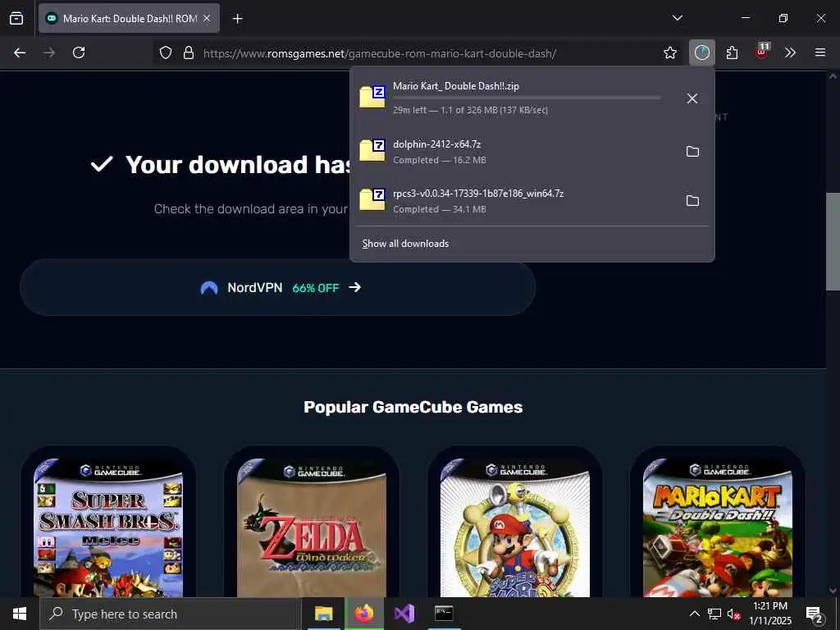Open Firefox View recent browsing icon

[16, 18]
